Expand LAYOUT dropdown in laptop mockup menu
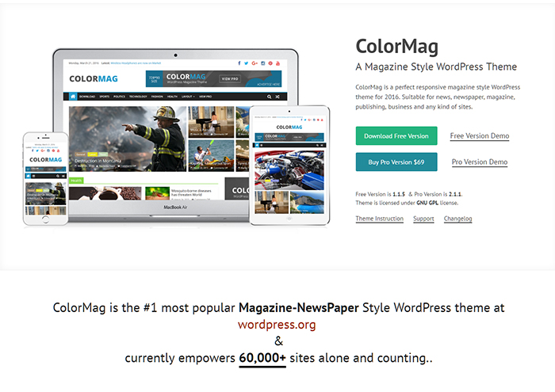555x392 pixels. pyautogui.click(x=189, y=97)
